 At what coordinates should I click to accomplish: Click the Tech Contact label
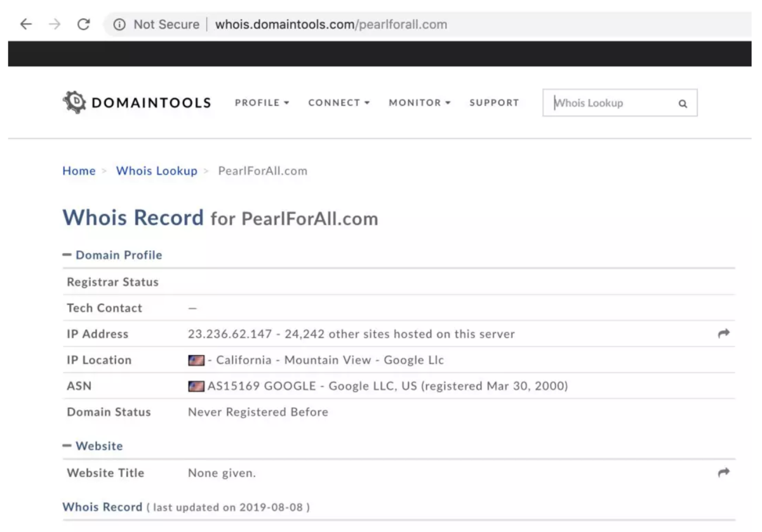pyautogui.click(x=104, y=308)
